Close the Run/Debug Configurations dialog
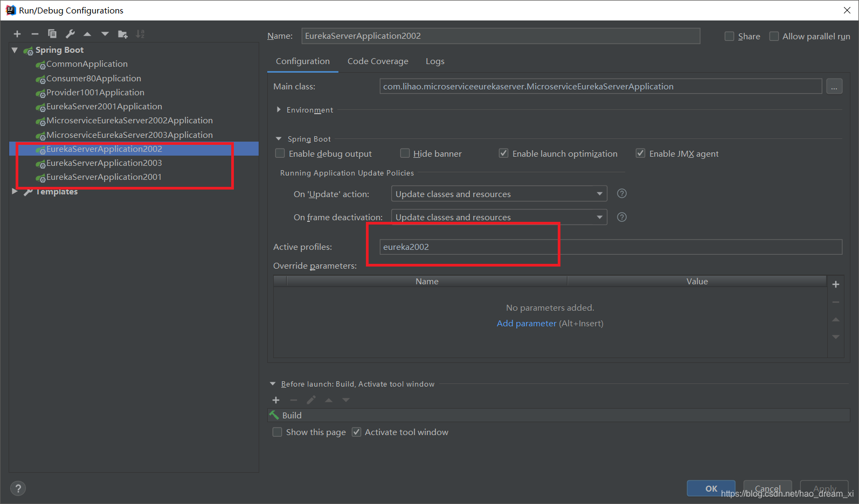The image size is (859, 504). (x=847, y=10)
